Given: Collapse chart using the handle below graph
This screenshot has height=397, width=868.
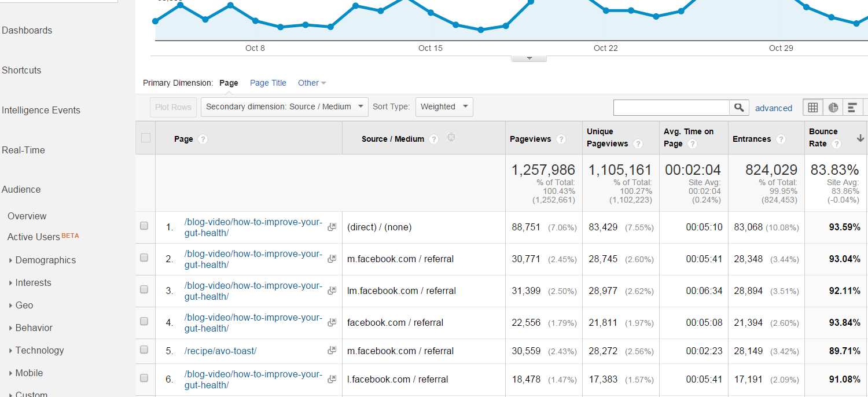Looking at the screenshot, I should pos(529,58).
